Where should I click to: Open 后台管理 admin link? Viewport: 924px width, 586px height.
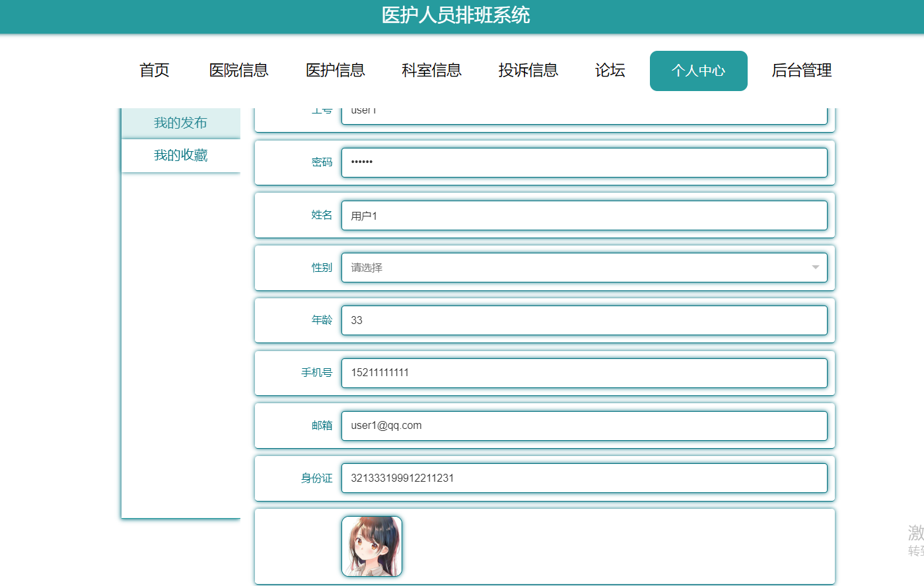(x=802, y=71)
